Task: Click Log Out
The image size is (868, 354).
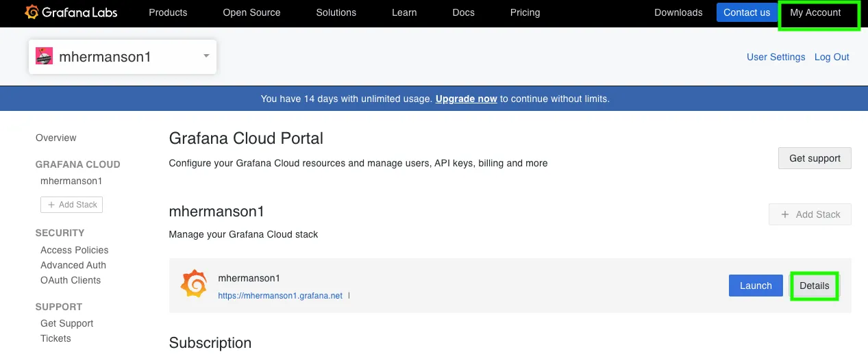Action: coord(832,57)
